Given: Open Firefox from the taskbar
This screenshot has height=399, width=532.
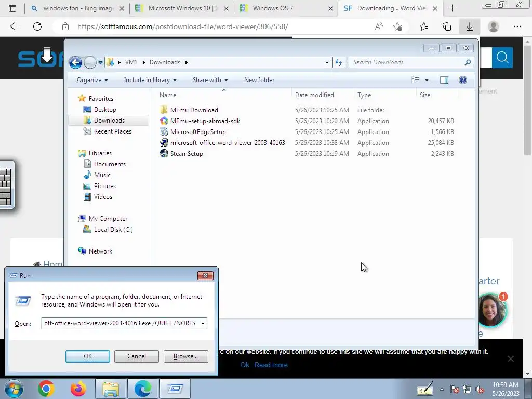Looking at the screenshot, I should click(x=78, y=389).
